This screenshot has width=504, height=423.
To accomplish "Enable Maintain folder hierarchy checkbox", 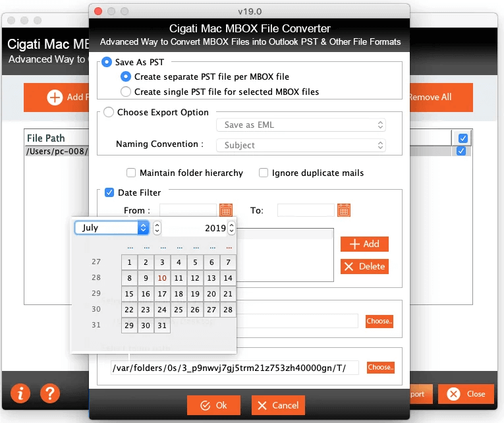I will [131, 173].
